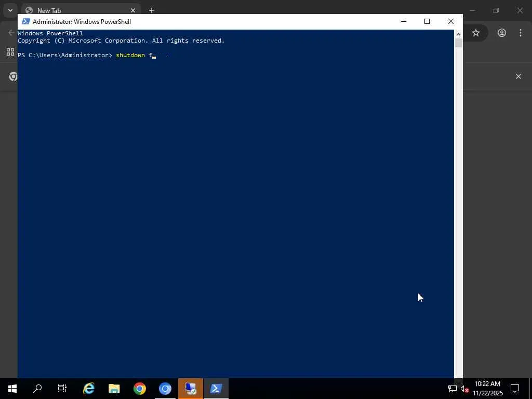Viewport: 532px width, 399px height.
Task: Close the PowerShell window
Action: pyautogui.click(x=451, y=21)
